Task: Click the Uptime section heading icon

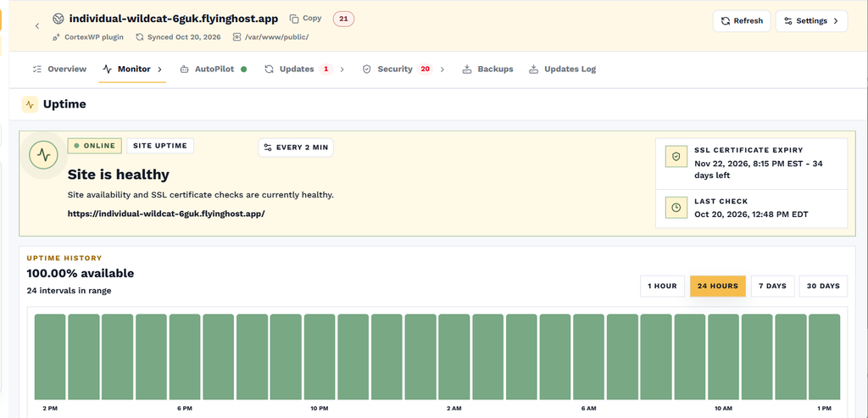Action: tap(30, 104)
